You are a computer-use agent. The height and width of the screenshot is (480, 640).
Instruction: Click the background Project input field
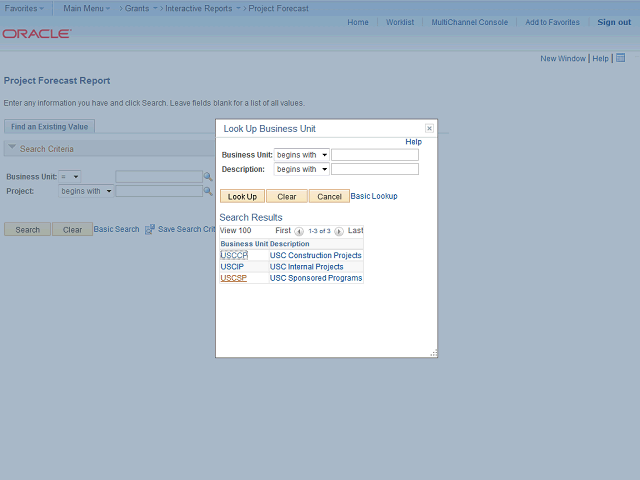(x=159, y=191)
